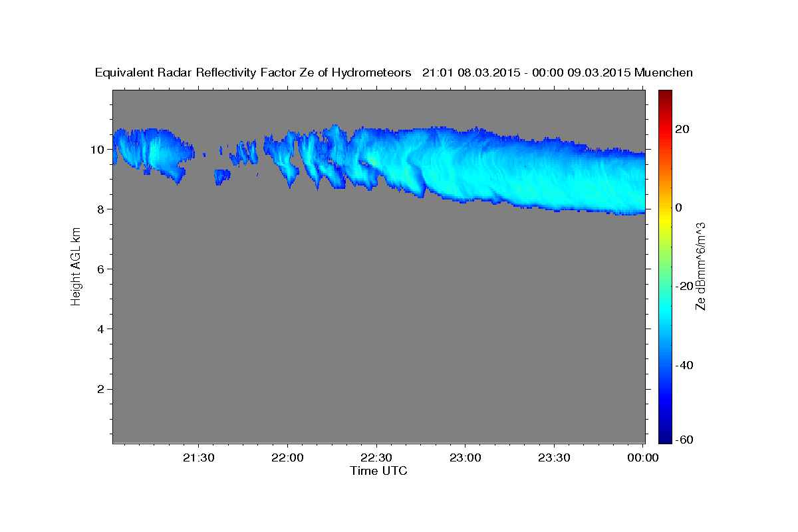The height and width of the screenshot is (532, 798).
Task: Click the 23:00 time tick label
Action: click(x=465, y=458)
